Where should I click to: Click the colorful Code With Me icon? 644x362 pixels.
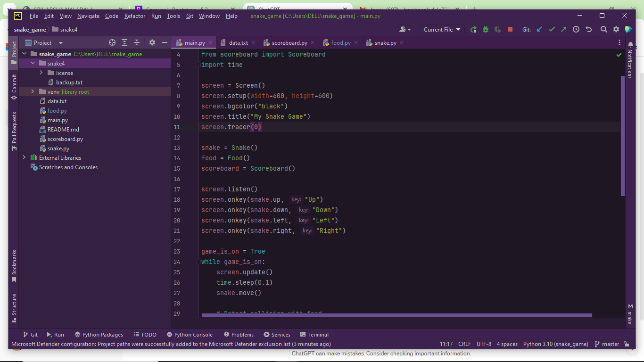coord(628,29)
